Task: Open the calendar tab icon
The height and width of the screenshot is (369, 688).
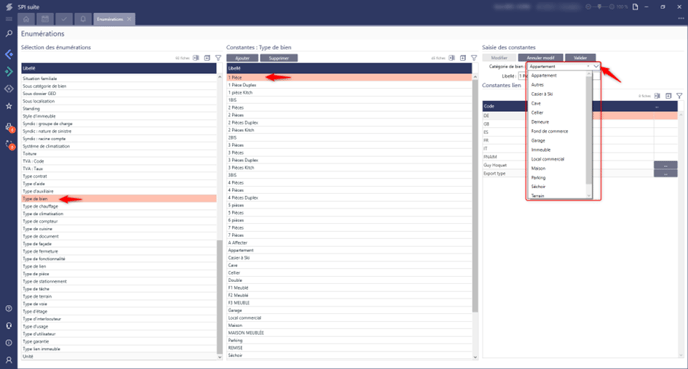Action: [45, 19]
